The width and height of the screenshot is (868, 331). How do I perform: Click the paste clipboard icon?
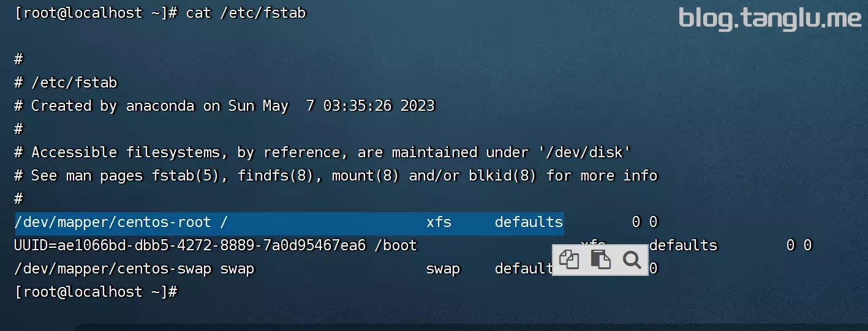[x=600, y=260]
